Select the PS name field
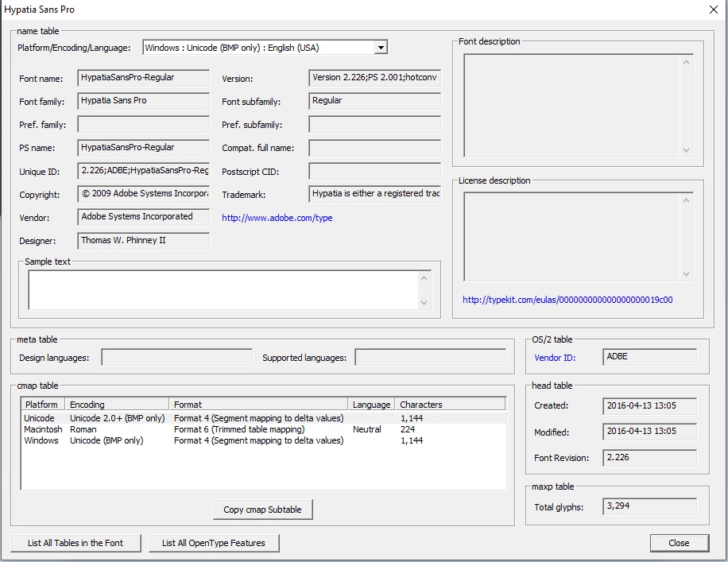This screenshot has height=562, width=728. point(144,148)
